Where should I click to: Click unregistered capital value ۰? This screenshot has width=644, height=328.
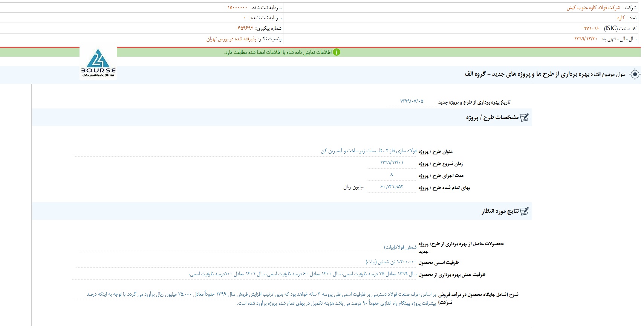click(245, 18)
